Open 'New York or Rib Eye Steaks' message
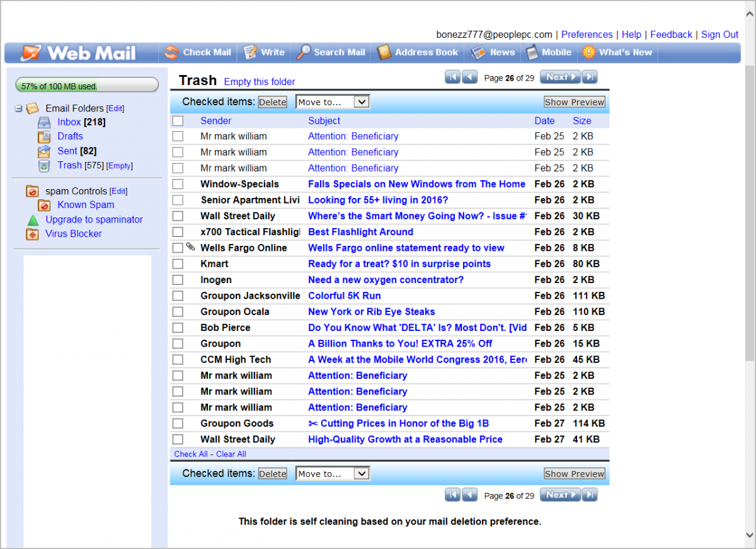Image resolution: width=756 pixels, height=549 pixels. pos(372,312)
